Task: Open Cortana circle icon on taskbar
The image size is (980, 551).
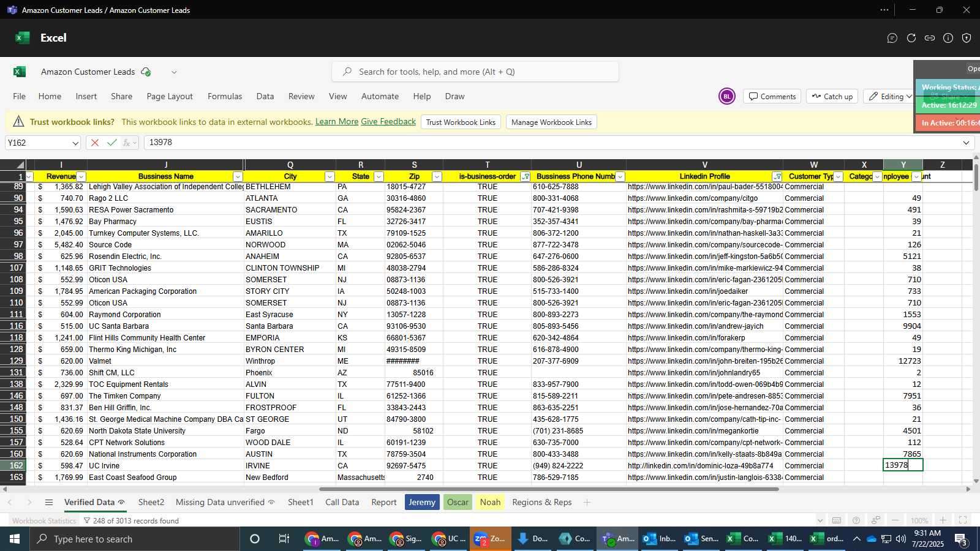Action: [255, 539]
